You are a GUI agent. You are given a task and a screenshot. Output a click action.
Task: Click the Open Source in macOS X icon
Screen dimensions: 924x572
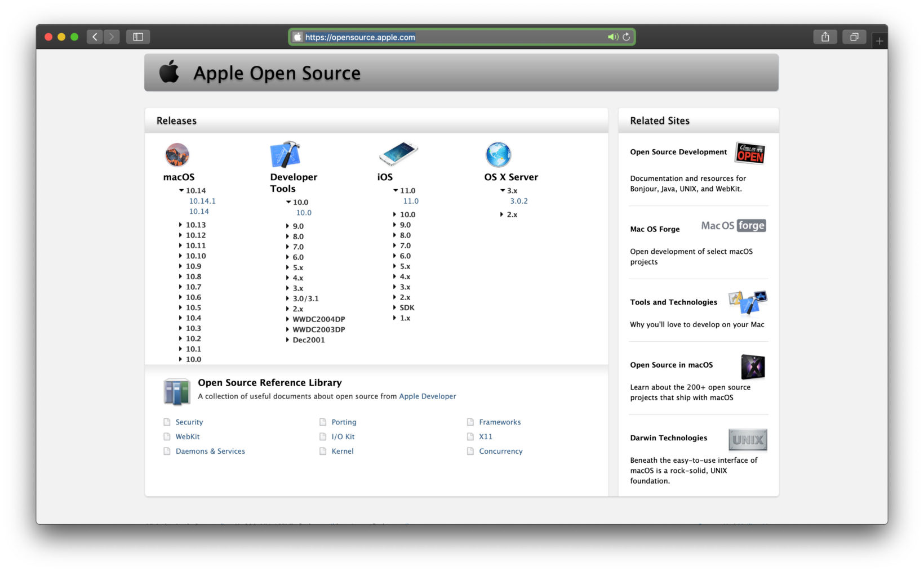(x=753, y=367)
